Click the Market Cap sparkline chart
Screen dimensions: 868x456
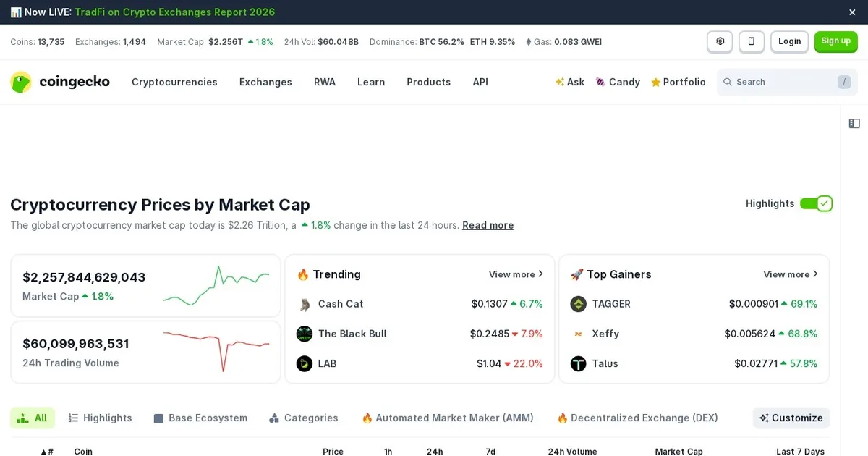216,286
